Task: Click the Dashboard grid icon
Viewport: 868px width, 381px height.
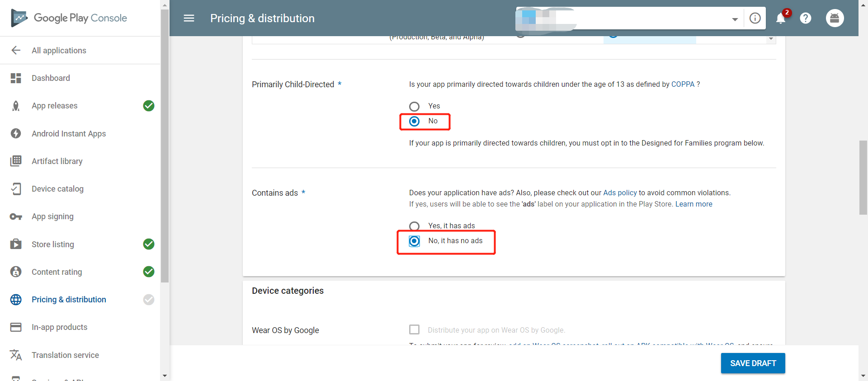Action: pos(16,78)
